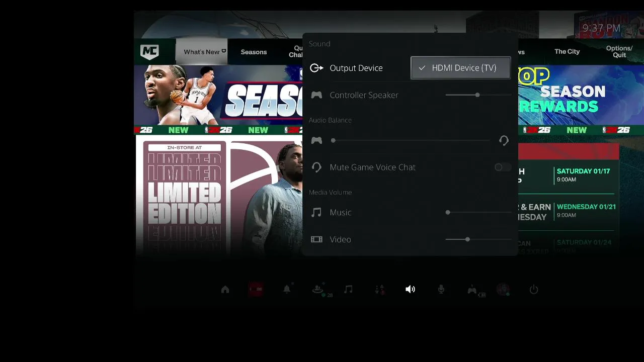This screenshot has width=644, height=362.
Task: Open the Accessories controller icon
Action: 472,289
